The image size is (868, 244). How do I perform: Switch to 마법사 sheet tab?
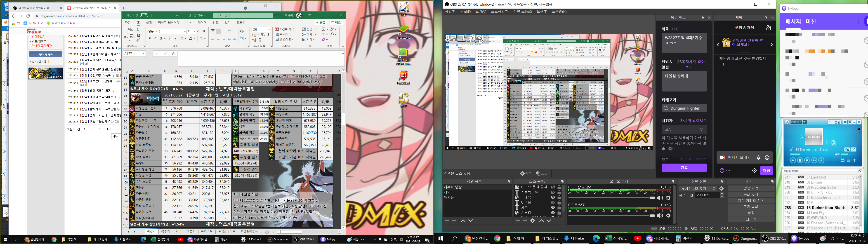191,232
